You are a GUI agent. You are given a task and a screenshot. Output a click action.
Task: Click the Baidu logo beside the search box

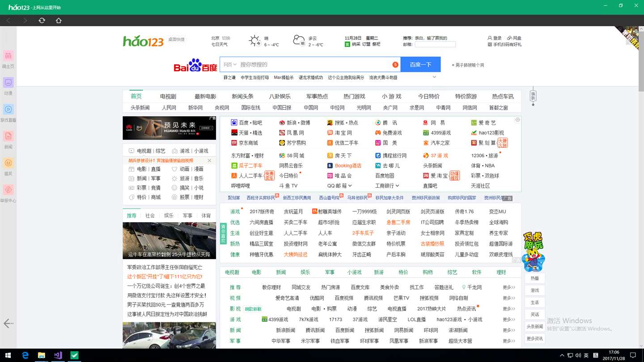click(x=195, y=65)
